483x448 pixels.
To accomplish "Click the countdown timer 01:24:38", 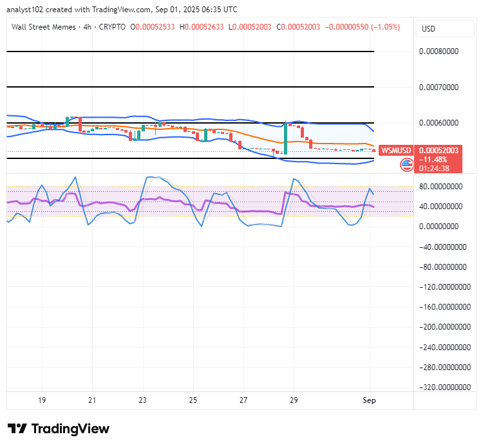I will (x=434, y=169).
